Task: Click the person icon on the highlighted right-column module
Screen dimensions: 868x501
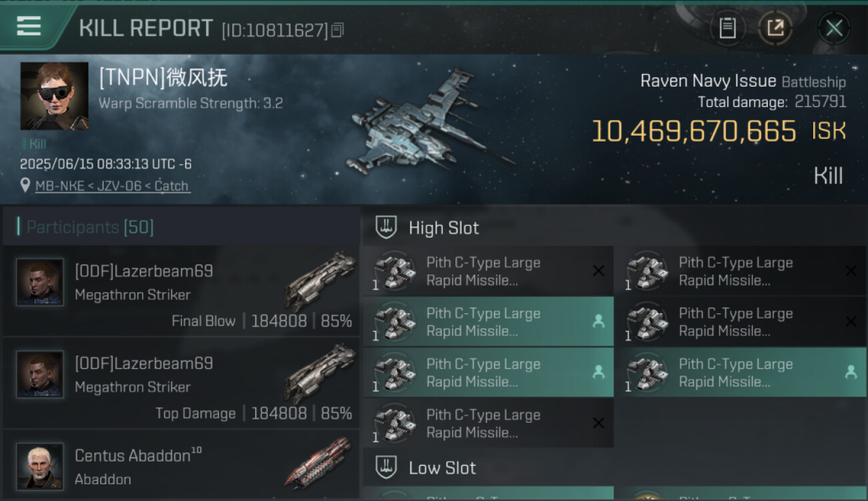Action: pos(851,372)
